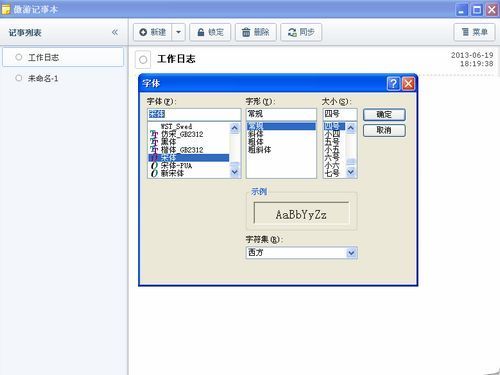Choose 宋体-PUA in the font list
500x375 pixels.
pos(189,165)
